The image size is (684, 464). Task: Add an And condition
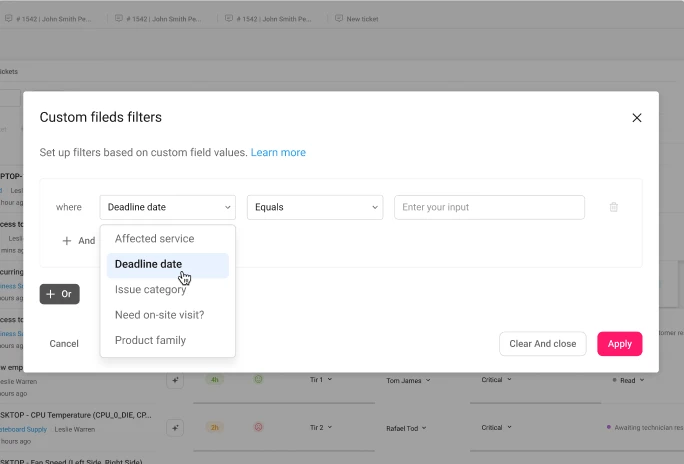[79, 241]
